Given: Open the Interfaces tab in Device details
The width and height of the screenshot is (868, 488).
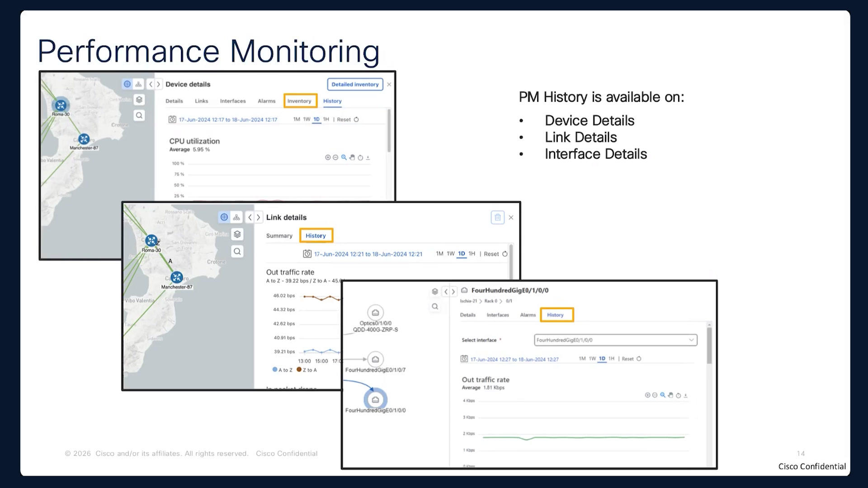Looking at the screenshot, I should click(x=233, y=101).
